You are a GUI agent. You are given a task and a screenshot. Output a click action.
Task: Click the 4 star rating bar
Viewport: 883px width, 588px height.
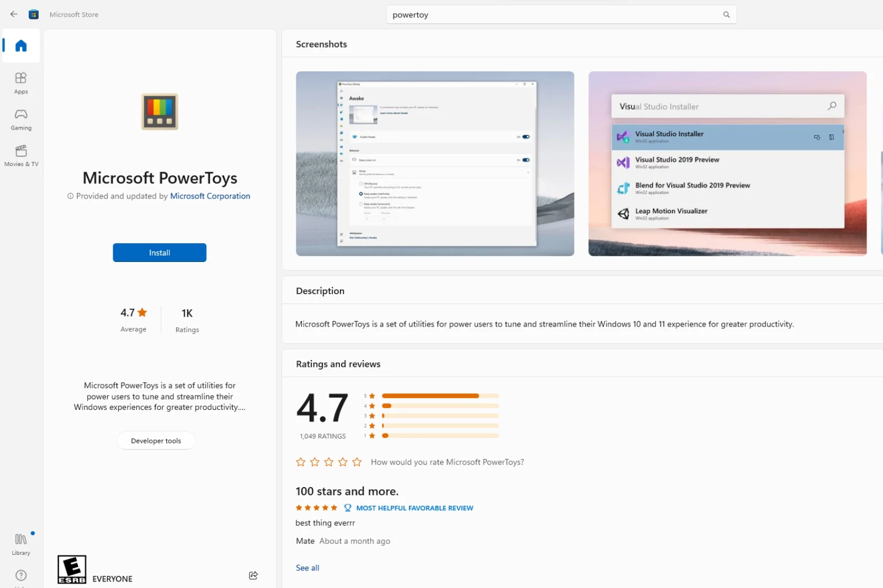(440, 406)
